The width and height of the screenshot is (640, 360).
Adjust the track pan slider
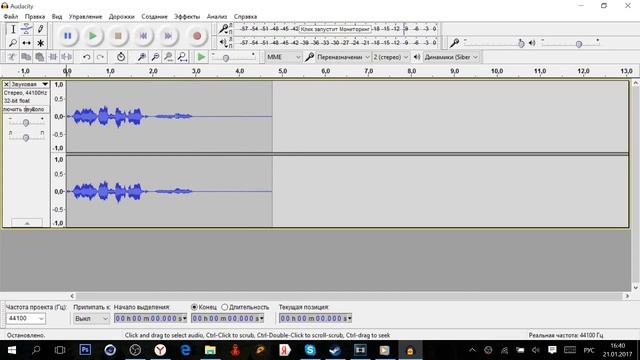pyautogui.click(x=26, y=138)
